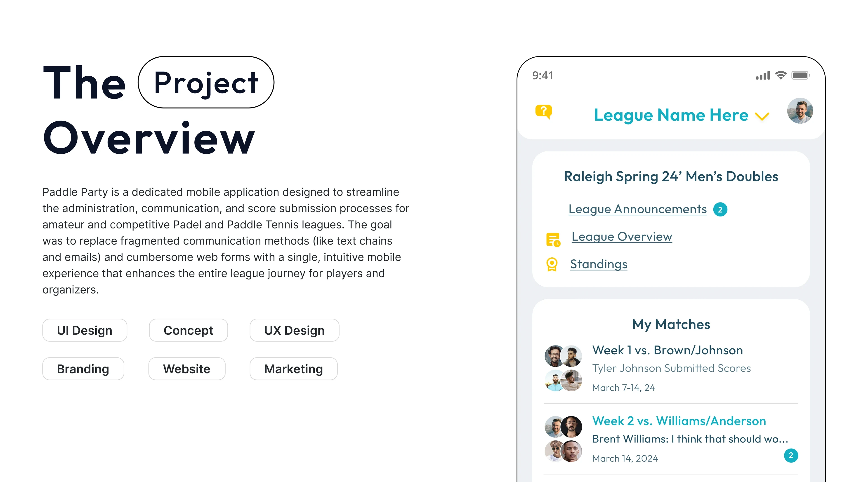868x482 pixels.
Task: Open the League Name Here title selector
Action: point(670,115)
